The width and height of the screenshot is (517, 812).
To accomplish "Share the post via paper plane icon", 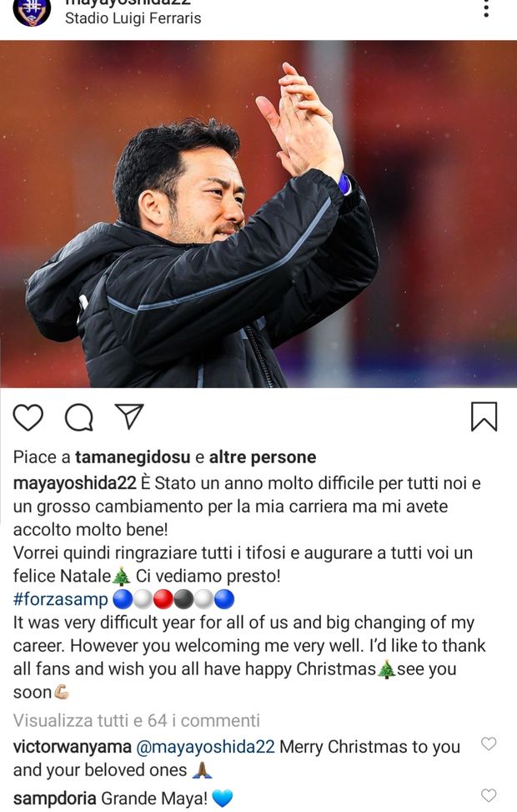I will [x=129, y=416].
